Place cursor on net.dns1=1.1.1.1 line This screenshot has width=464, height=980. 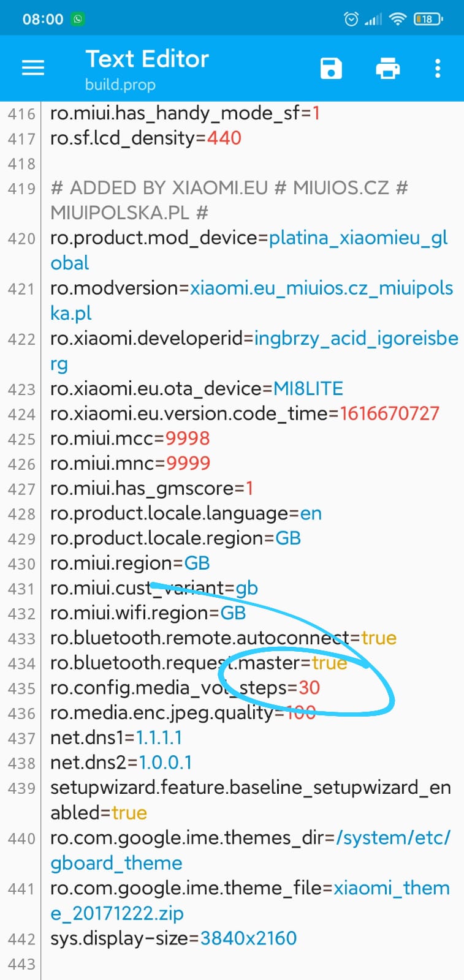click(116, 737)
